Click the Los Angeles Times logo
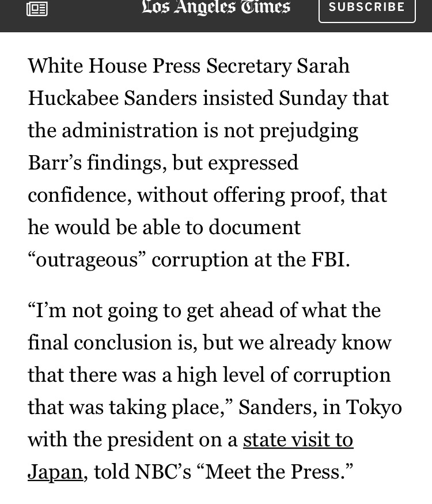Image resolution: width=432 pixels, height=504 pixels. click(x=216, y=7)
